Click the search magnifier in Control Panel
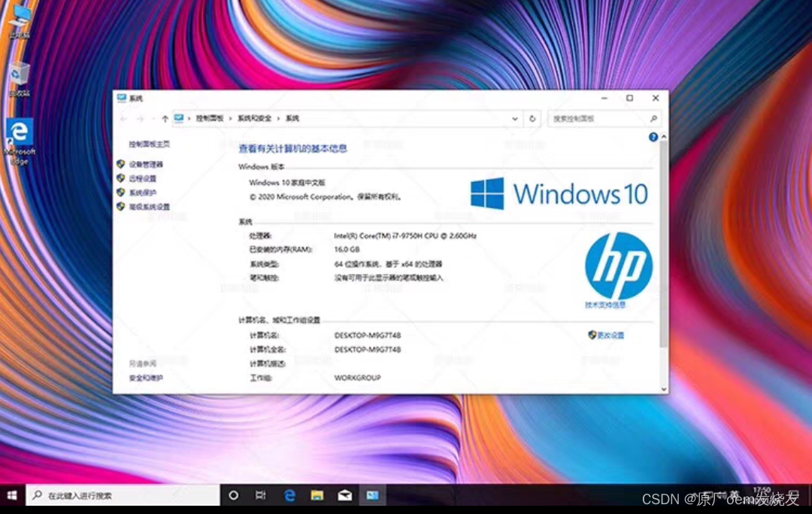 coord(653,119)
